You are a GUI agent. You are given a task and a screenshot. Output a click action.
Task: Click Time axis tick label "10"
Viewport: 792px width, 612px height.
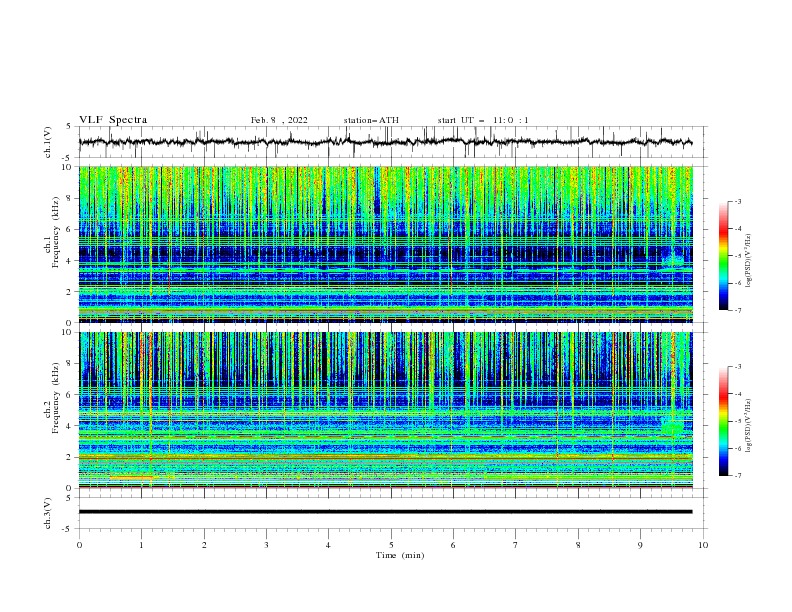point(703,545)
